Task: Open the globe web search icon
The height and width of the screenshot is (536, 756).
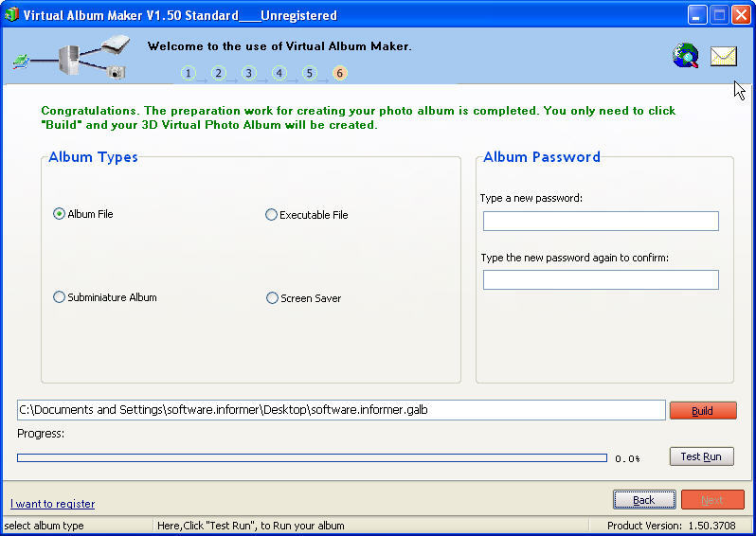Action: pos(686,56)
